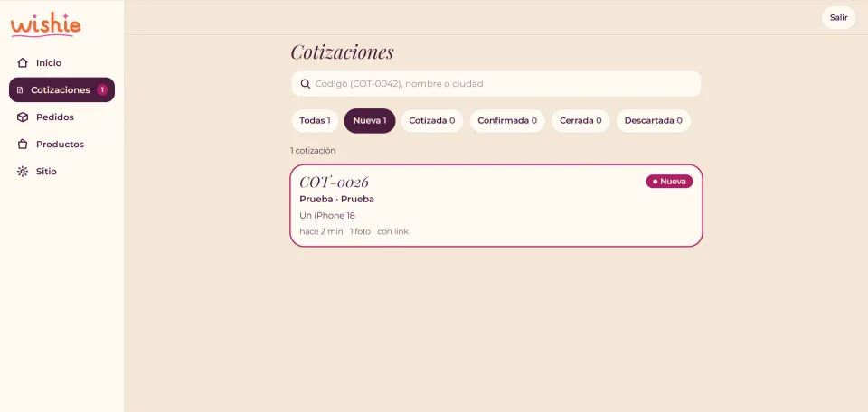Click the home icon beside Inicio
868x412 pixels.
(22, 63)
